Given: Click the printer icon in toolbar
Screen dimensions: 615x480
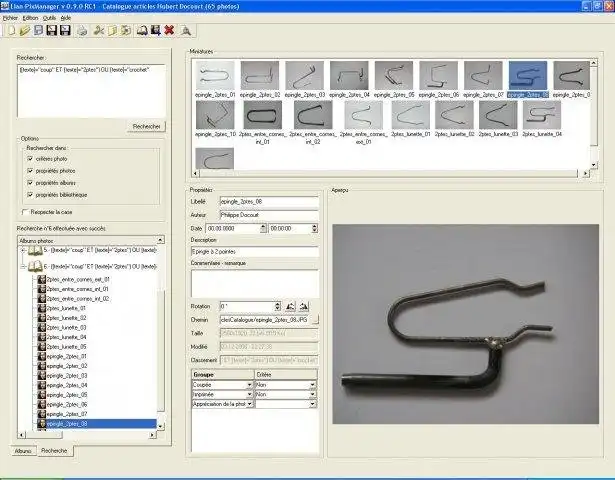Looking at the screenshot, I should [x=83, y=30].
